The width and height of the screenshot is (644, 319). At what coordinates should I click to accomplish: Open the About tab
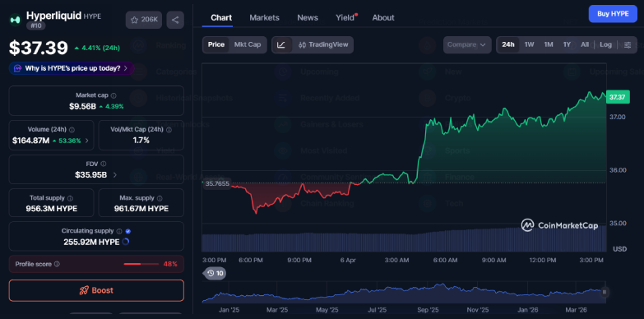pos(383,17)
